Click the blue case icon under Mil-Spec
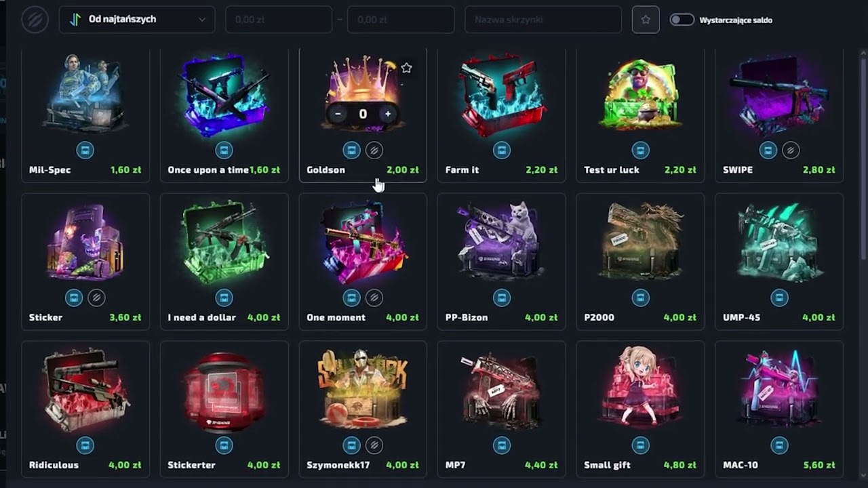868x488 pixels. (85, 150)
